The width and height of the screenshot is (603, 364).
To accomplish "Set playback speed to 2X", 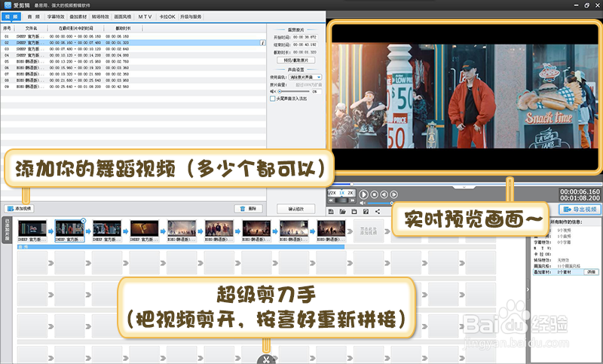I will tap(350, 193).
